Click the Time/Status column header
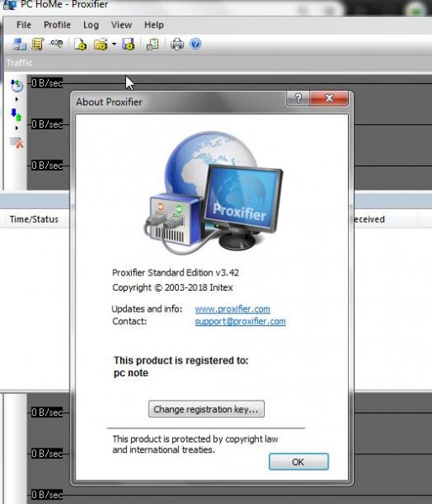Screen dimensions: 432x504 [34, 219]
